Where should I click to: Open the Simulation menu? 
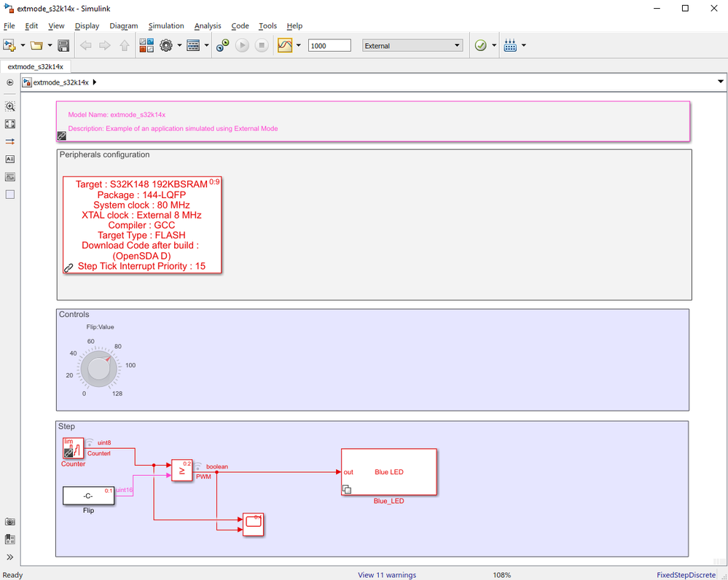pos(166,26)
